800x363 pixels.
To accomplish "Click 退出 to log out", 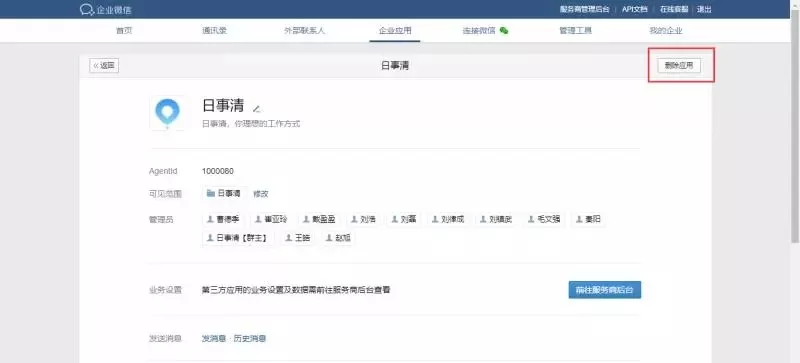I will pyautogui.click(x=704, y=9).
